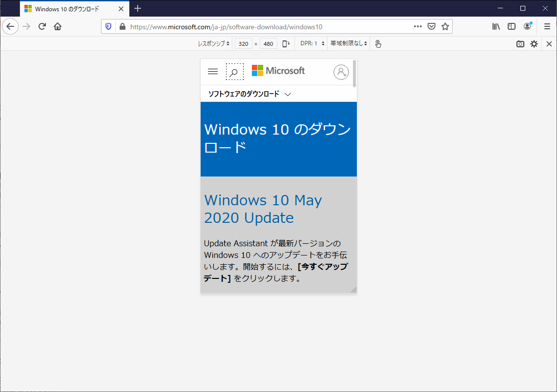
Task: Click the Update Assistant description paragraph
Action: 276,261
